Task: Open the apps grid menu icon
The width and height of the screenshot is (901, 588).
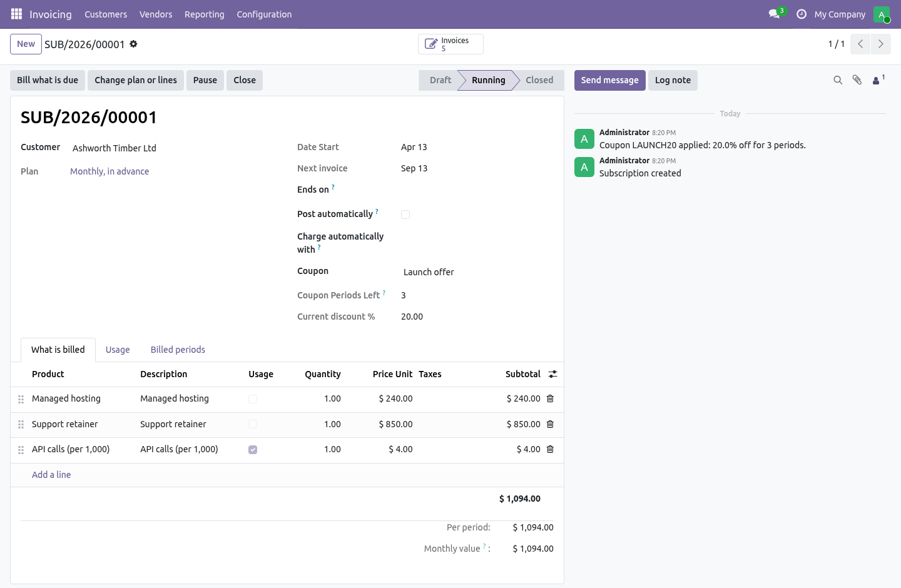Action: point(16,14)
